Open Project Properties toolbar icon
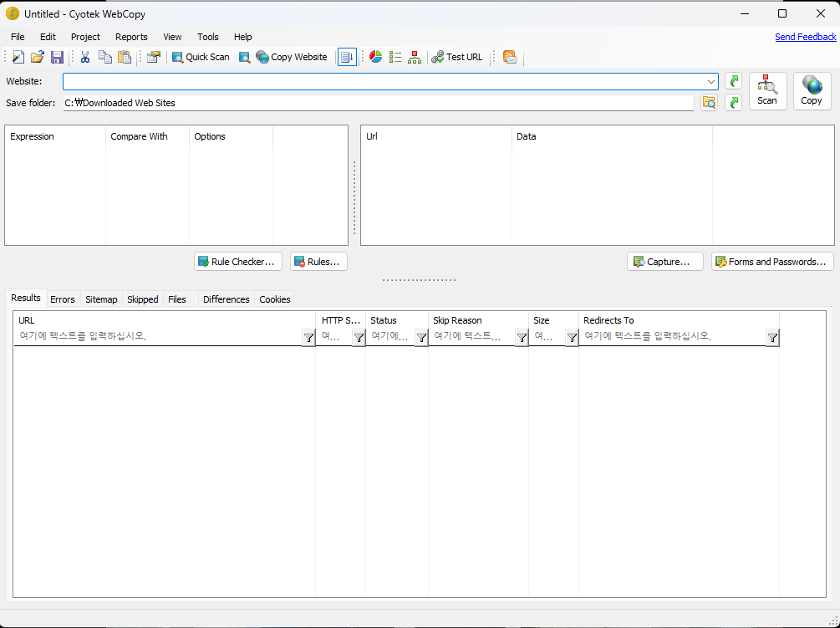 [x=153, y=57]
